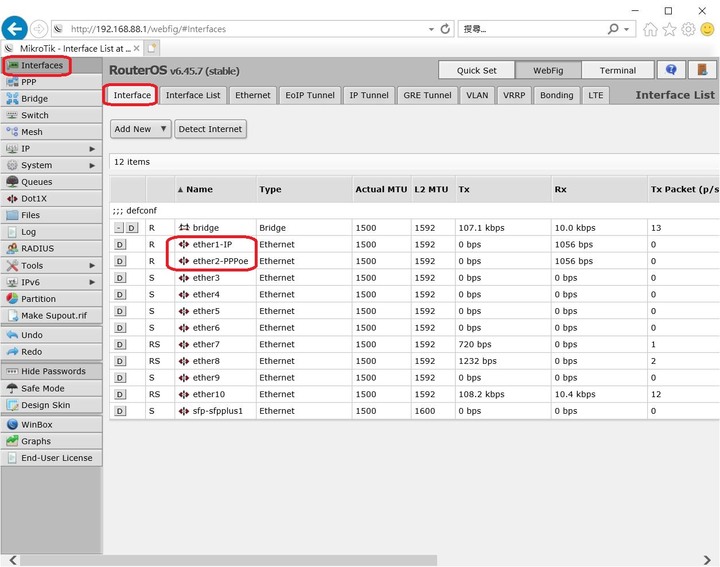Click Detect Internet button
Viewport: 720px width, 567px height.
tap(210, 129)
